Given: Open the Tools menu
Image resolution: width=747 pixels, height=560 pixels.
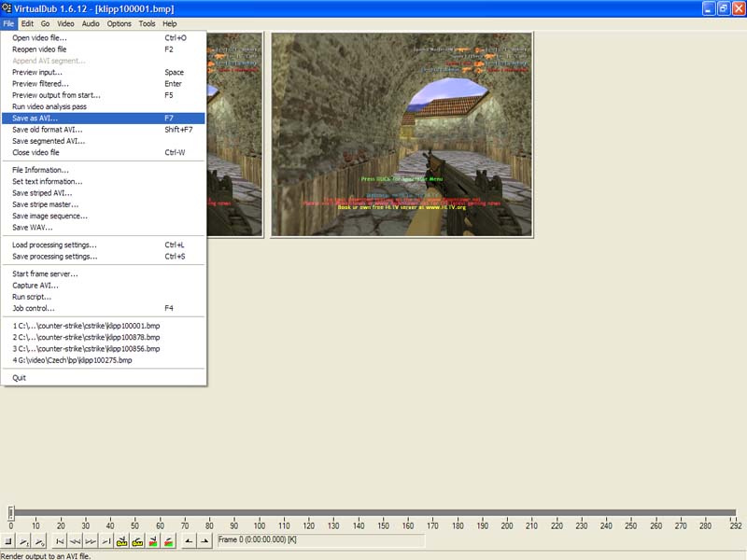Looking at the screenshot, I should pyautogui.click(x=147, y=23).
